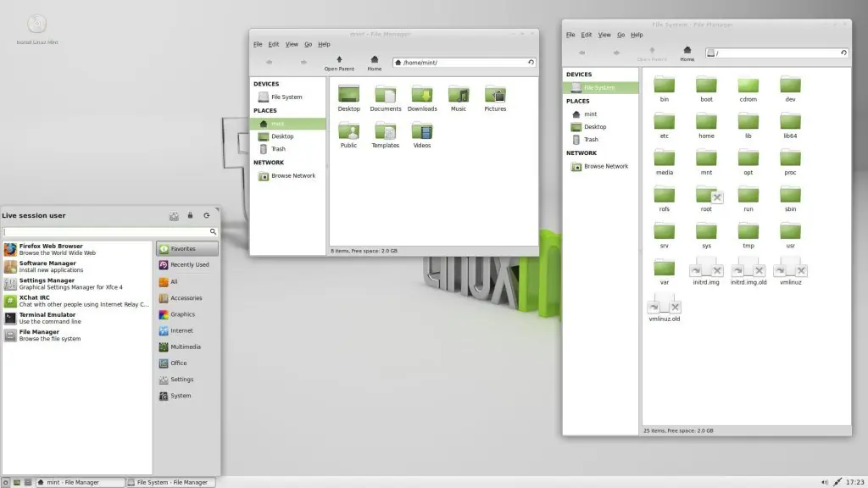Screen dimensions: 868x488
Task: Open View menu in File System window
Action: point(604,35)
